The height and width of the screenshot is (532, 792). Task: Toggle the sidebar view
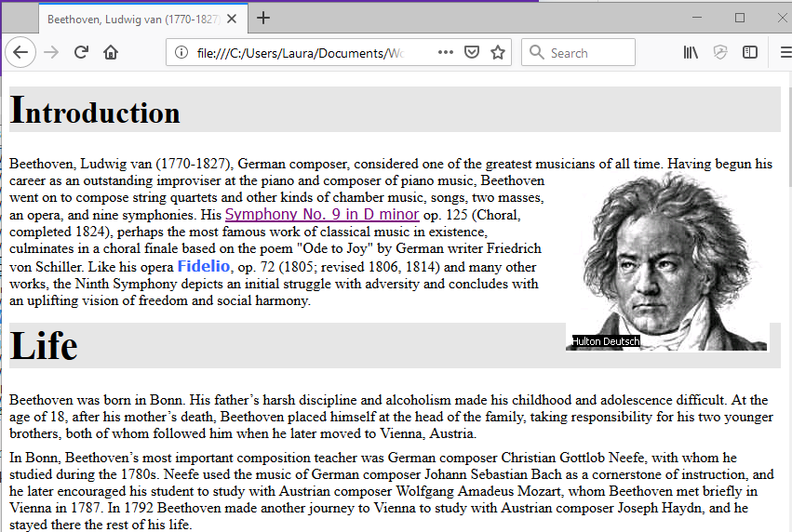point(750,52)
